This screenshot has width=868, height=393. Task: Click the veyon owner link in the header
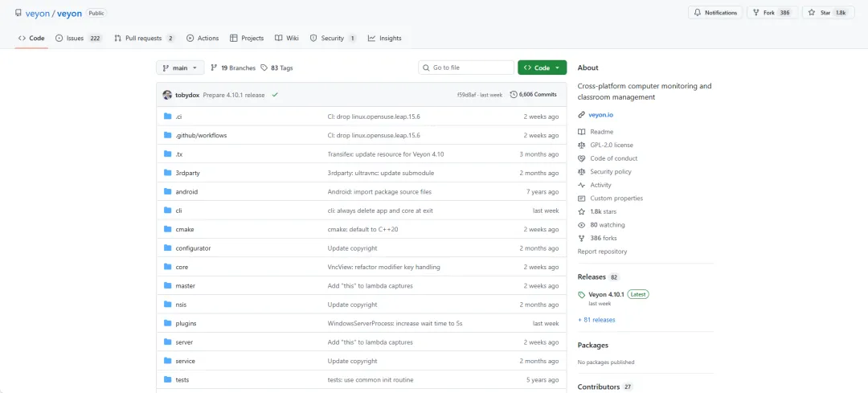(x=38, y=13)
